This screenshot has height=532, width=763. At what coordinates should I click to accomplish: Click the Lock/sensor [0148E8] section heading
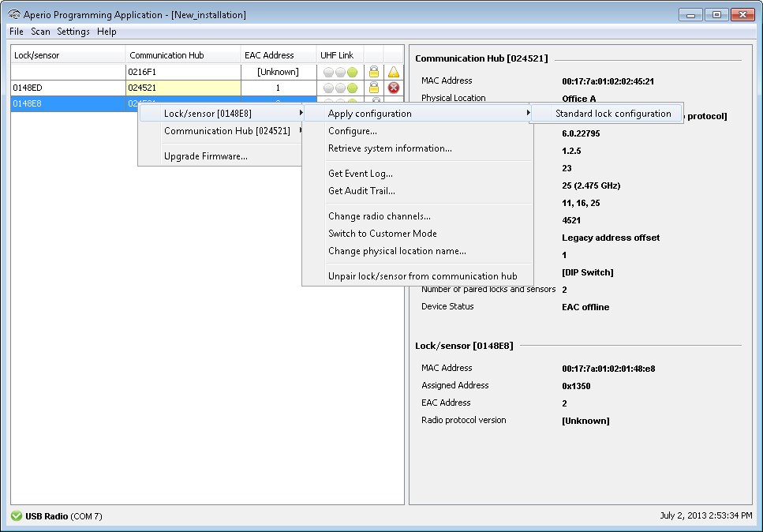tap(464, 346)
